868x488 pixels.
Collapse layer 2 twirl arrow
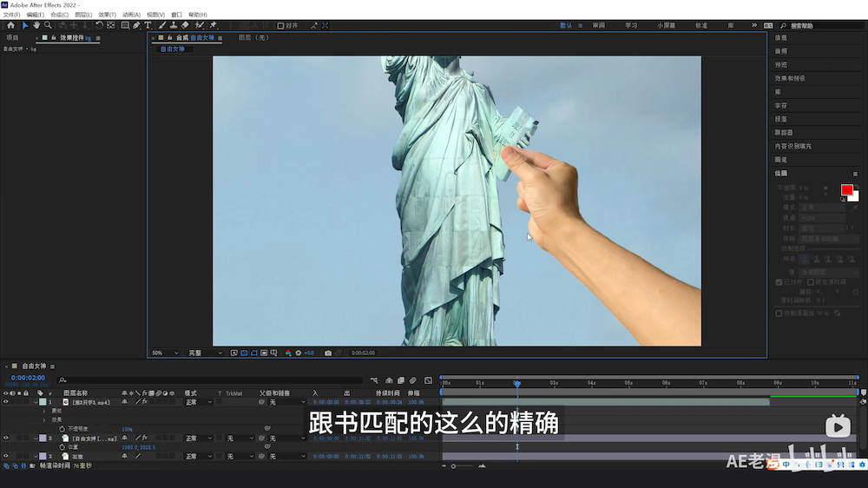(36, 439)
